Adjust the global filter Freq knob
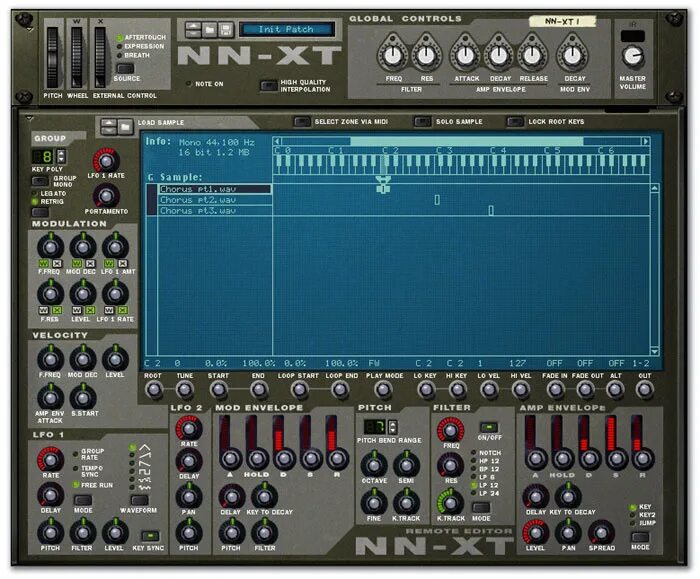700x579 pixels. coord(393,55)
